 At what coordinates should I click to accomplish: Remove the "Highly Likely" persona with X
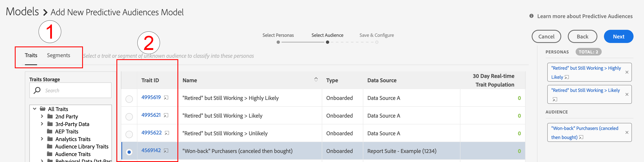pyautogui.click(x=627, y=72)
